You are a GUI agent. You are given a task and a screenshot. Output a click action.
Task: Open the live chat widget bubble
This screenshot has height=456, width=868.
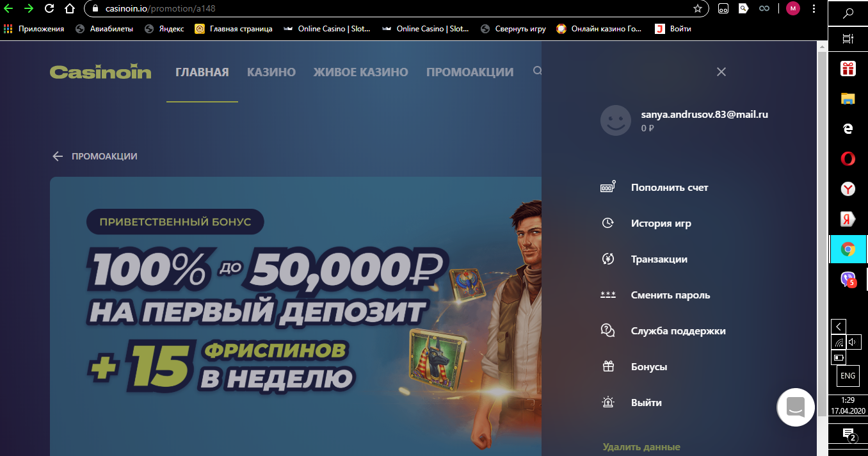[x=796, y=407]
